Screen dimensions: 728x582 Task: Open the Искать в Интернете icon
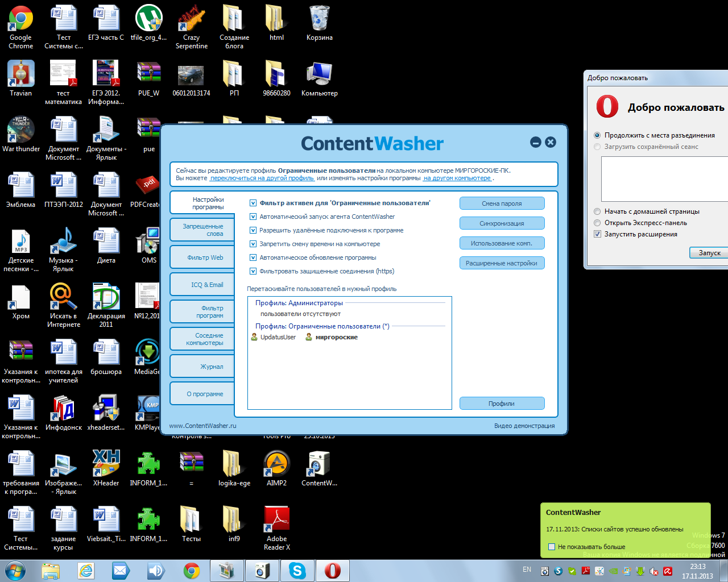tap(64, 305)
